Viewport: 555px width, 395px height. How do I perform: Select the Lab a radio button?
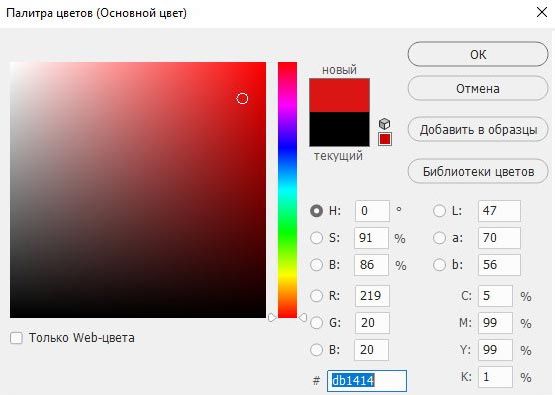(x=439, y=238)
